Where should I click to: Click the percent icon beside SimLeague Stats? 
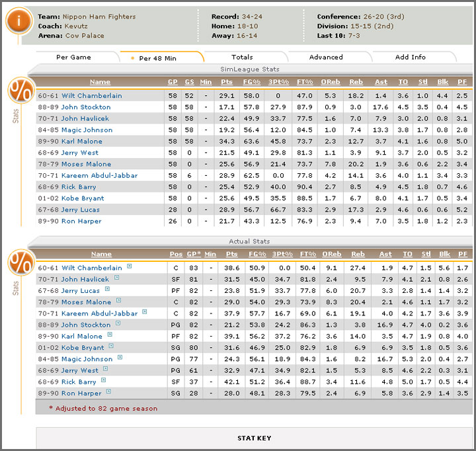20,93
